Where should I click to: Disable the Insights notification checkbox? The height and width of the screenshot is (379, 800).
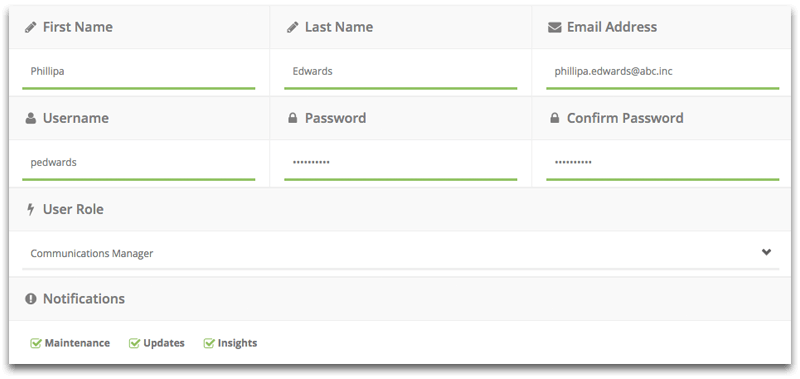tap(209, 343)
